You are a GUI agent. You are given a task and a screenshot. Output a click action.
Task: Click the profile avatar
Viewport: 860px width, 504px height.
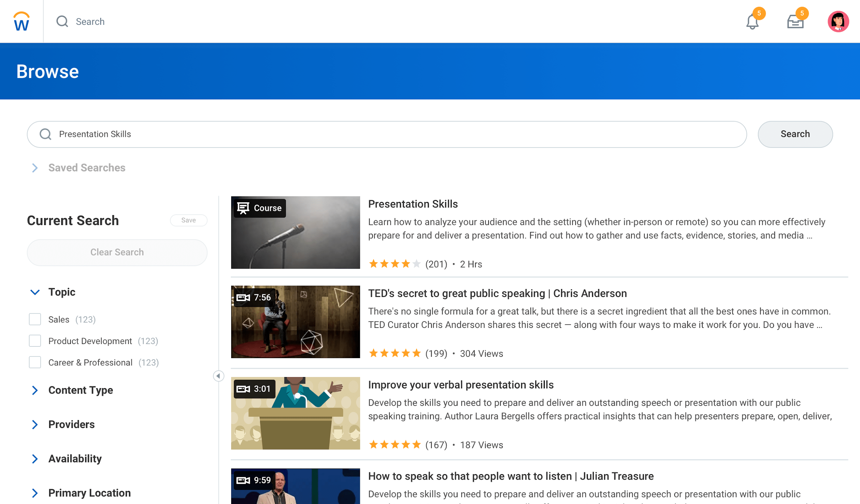[x=839, y=21]
